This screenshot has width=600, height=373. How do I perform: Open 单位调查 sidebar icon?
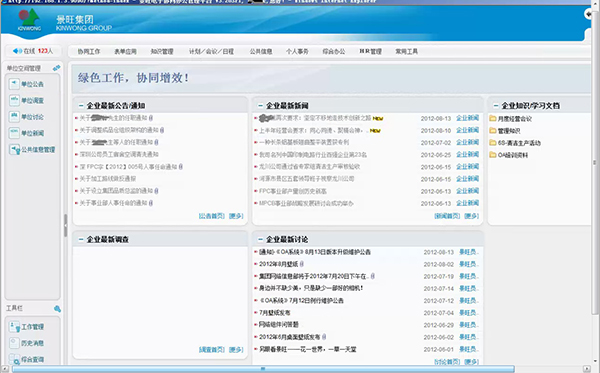coord(15,100)
